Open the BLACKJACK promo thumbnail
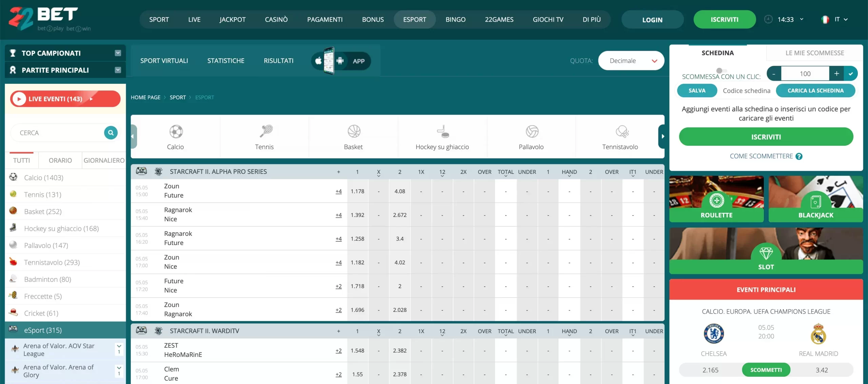The width and height of the screenshot is (868, 384). [815, 199]
